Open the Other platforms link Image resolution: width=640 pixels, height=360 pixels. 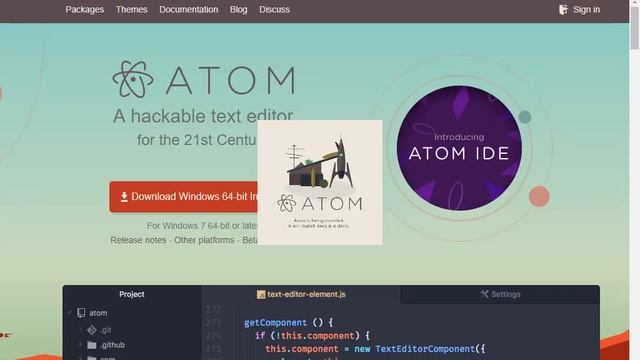[204, 240]
